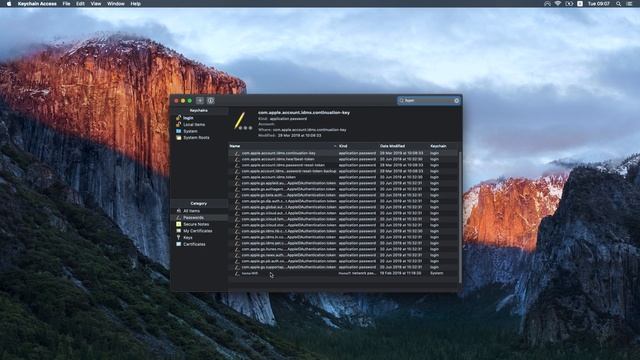
Task: Select the com.apple.account.idms.heartbeat-token row
Action: (343, 159)
